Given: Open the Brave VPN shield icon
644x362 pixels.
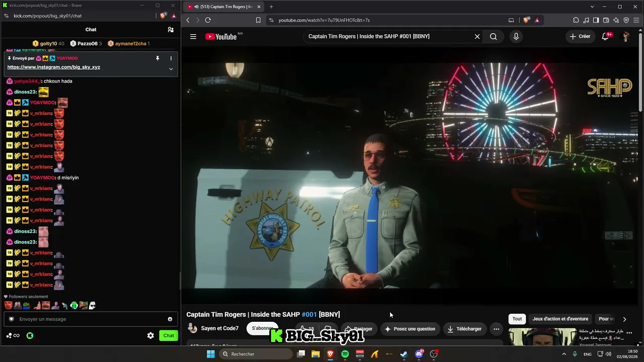Looking at the screenshot, I should (x=626, y=20).
